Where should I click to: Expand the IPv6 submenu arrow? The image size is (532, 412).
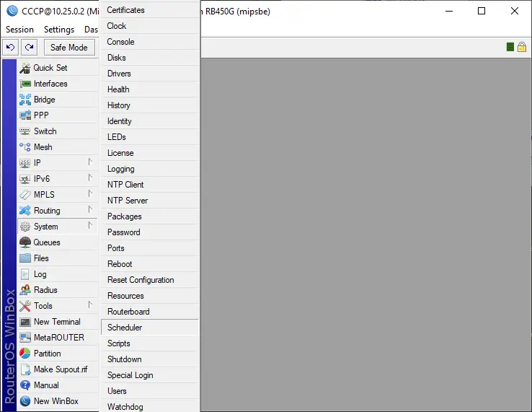coord(90,177)
